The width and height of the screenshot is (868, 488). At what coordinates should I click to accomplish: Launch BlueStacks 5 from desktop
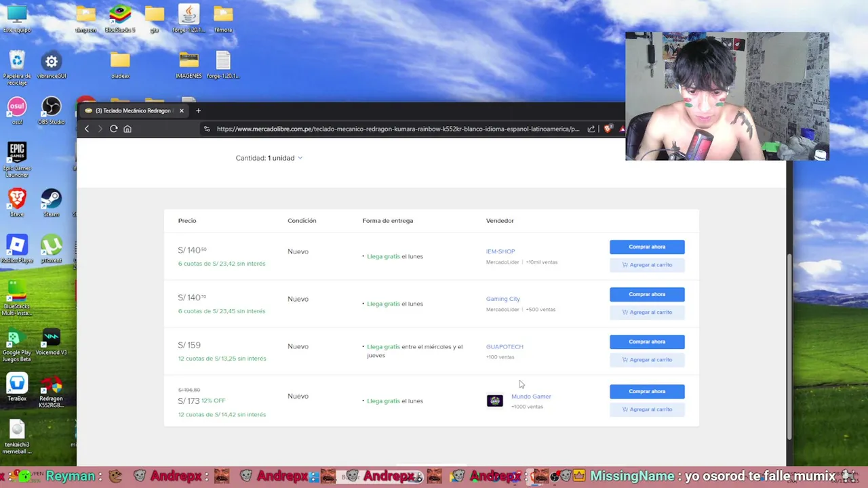120,18
